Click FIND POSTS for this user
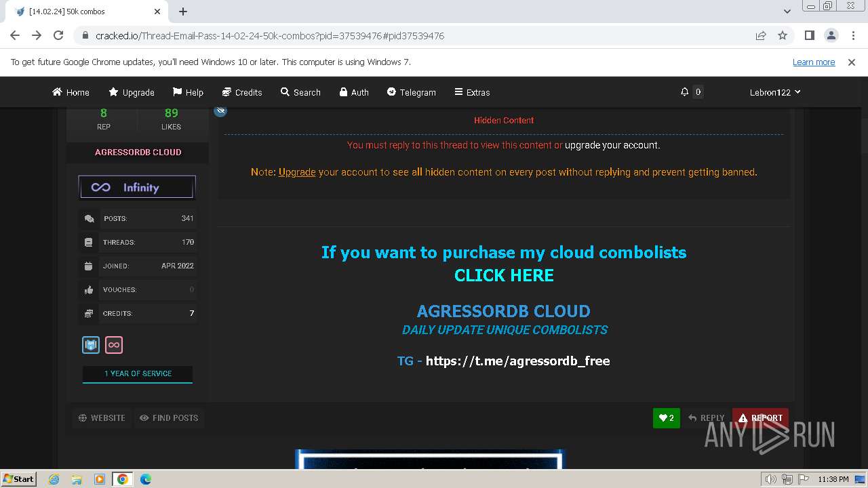The height and width of the screenshot is (488, 868). point(169,418)
